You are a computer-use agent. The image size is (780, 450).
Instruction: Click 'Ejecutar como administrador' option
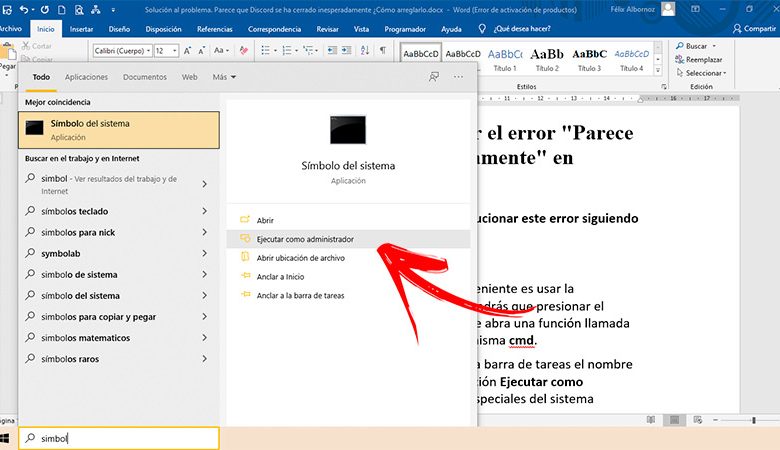[x=348, y=239]
